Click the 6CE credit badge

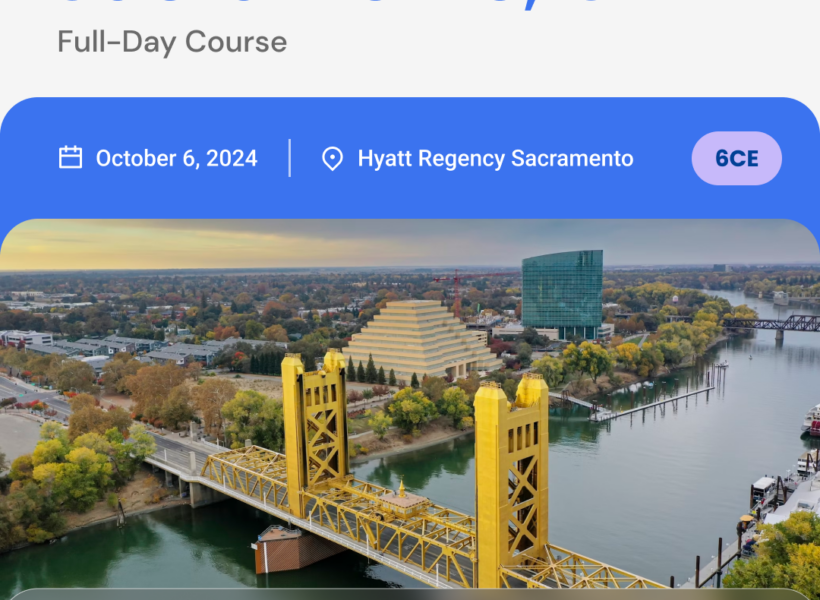736,158
